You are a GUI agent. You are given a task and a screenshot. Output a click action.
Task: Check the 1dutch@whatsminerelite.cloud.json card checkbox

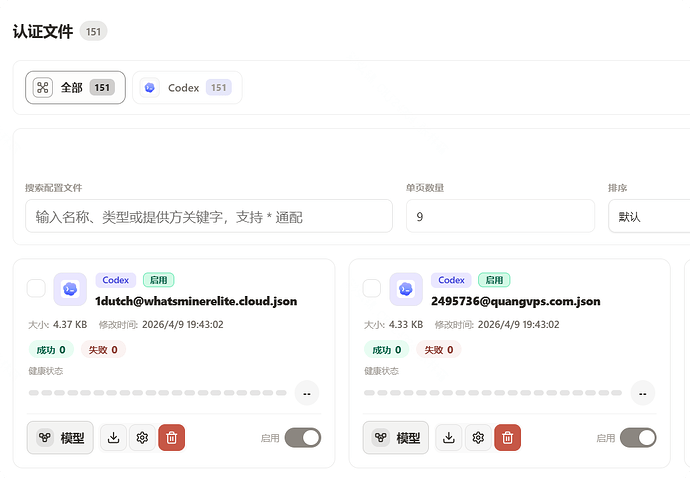click(36, 289)
